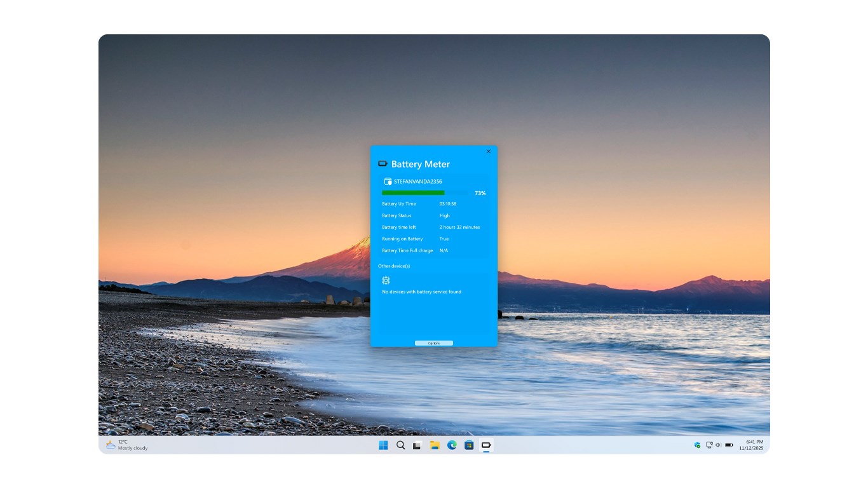
Task: Click the network icon in system tray
Action: click(709, 445)
